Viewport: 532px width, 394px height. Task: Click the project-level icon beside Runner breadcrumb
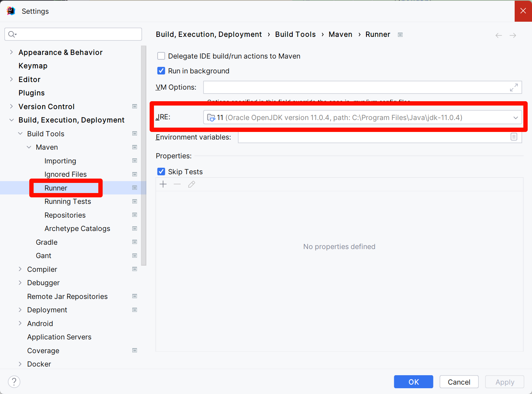400,35
